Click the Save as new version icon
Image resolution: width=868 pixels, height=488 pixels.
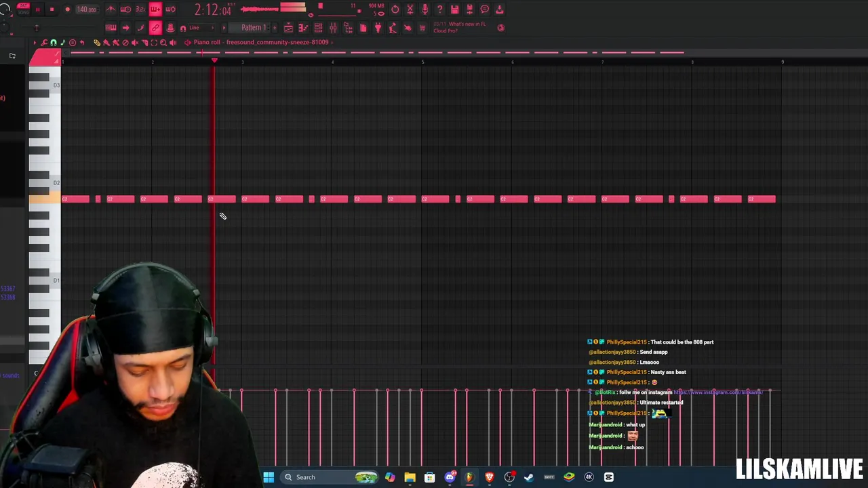(469, 9)
